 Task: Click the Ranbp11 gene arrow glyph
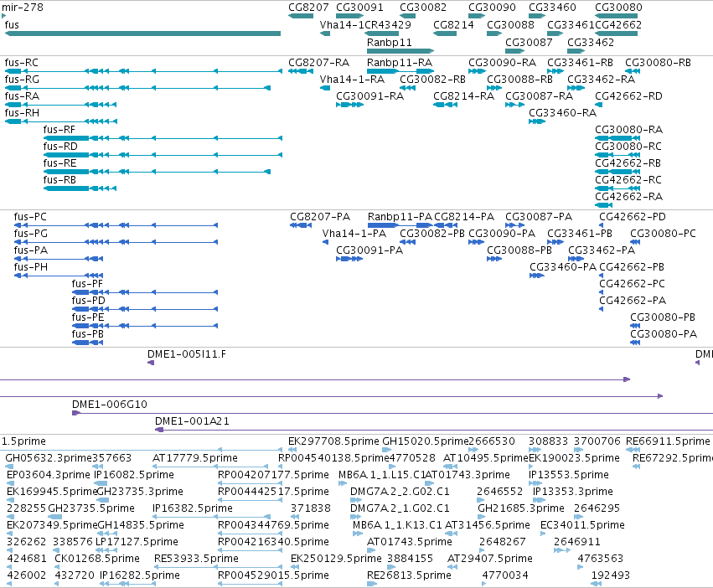coord(400,51)
